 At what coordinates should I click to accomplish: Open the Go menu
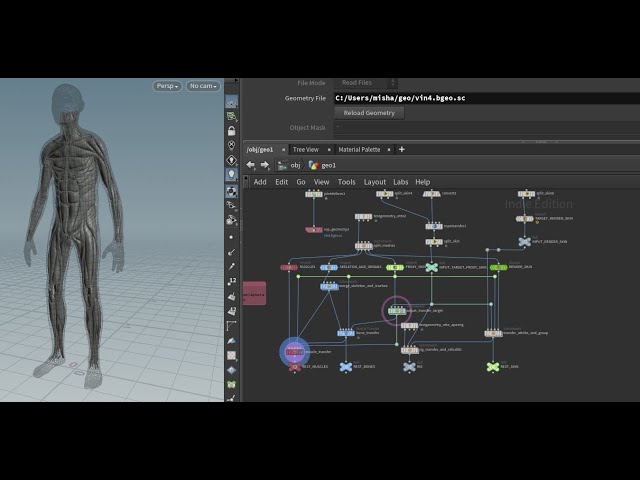(301, 182)
